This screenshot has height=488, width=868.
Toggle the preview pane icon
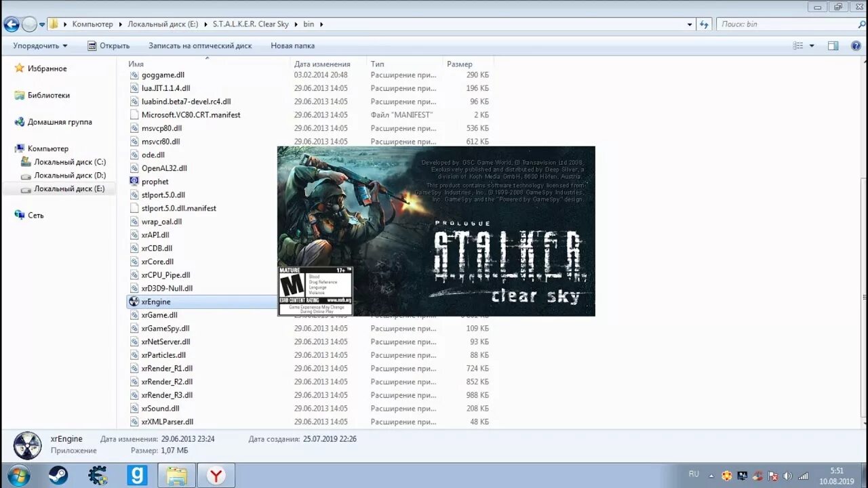(833, 45)
